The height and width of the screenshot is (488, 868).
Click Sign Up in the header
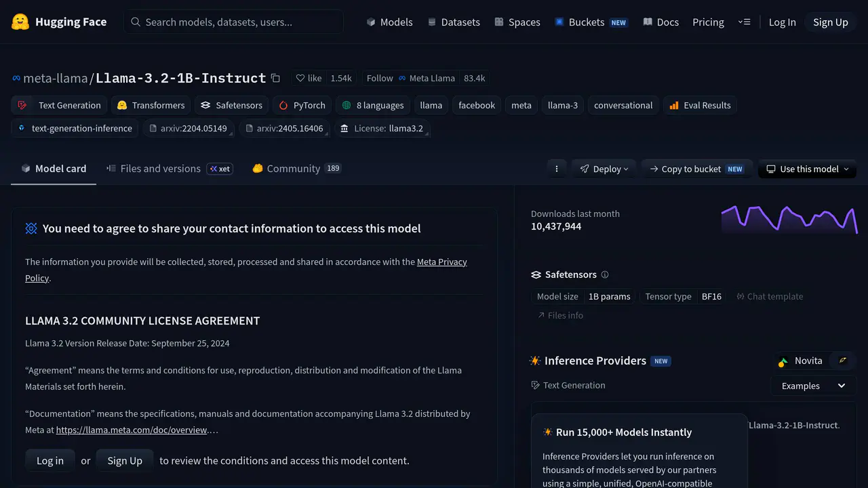pos(831,22)
